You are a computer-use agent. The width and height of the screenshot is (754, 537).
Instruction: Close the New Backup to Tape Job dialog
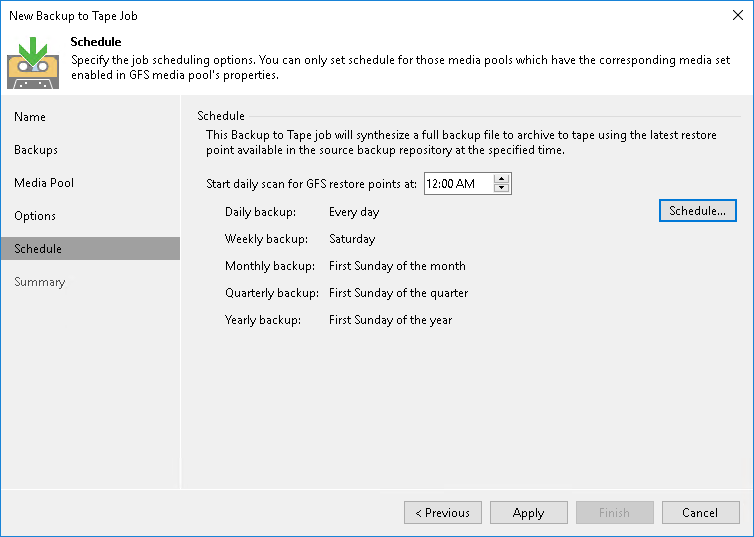[738, 15]
